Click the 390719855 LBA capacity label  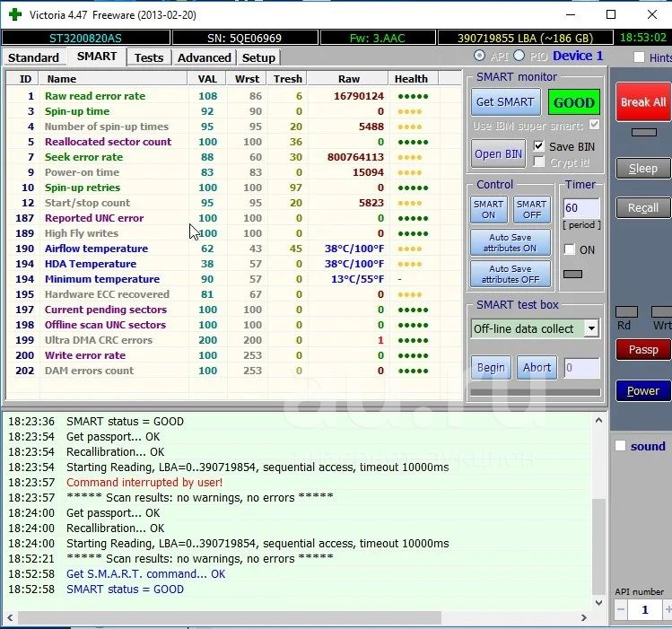(525, 38)
